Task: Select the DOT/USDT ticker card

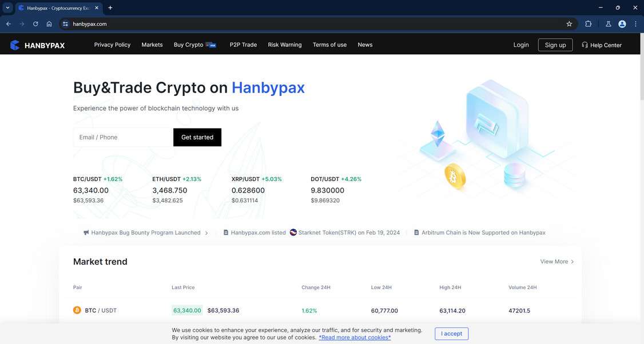Action: (336, 190)
